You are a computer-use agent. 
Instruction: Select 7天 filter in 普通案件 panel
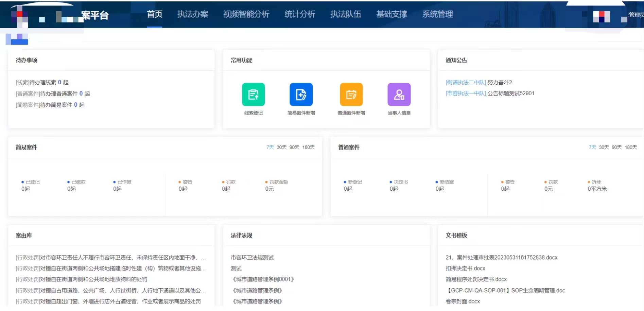coord(593,147)
